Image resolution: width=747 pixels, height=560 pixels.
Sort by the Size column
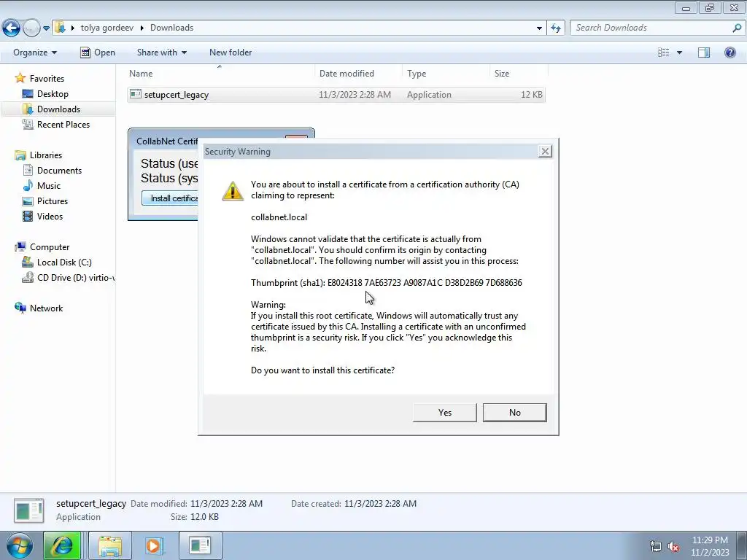[x=519, y=74]
